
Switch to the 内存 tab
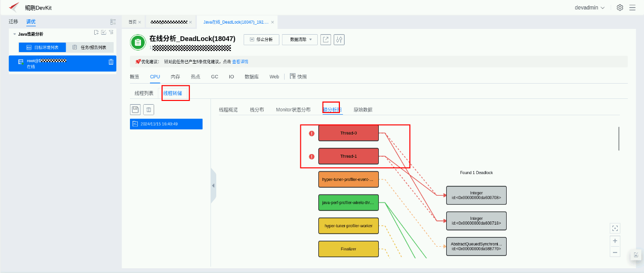click(175, 77)
